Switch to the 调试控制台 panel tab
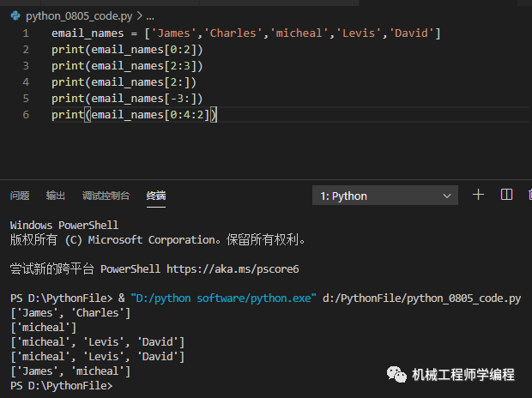The height and width of the screenshot is (398, 532). coord(106,196)
